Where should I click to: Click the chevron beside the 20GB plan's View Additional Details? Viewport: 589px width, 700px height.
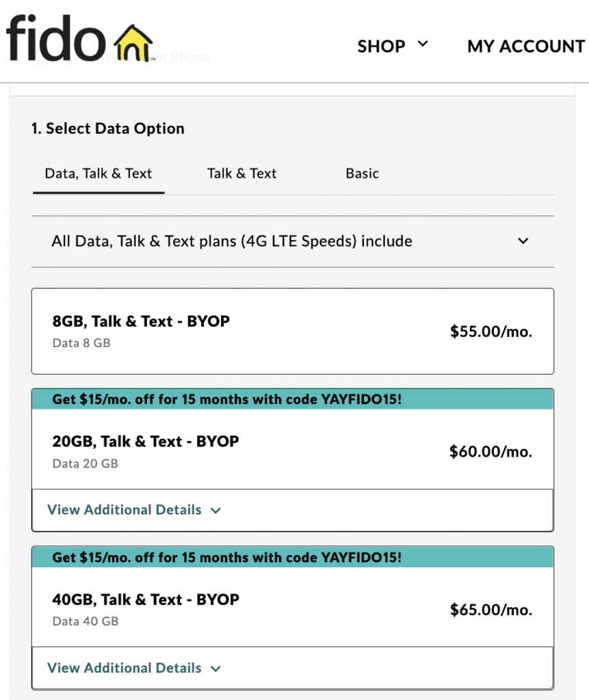coord(216,511)
